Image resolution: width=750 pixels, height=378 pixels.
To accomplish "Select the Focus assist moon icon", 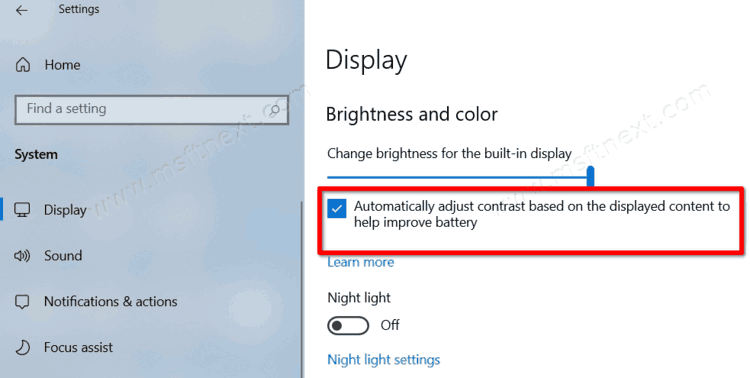I will [22, 347].
